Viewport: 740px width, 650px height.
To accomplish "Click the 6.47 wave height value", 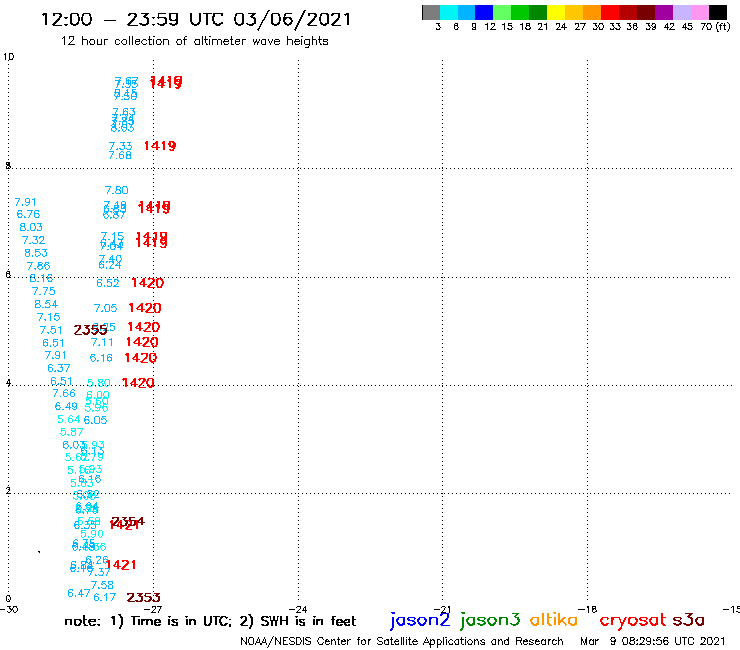I will click(x=78, y=593).
